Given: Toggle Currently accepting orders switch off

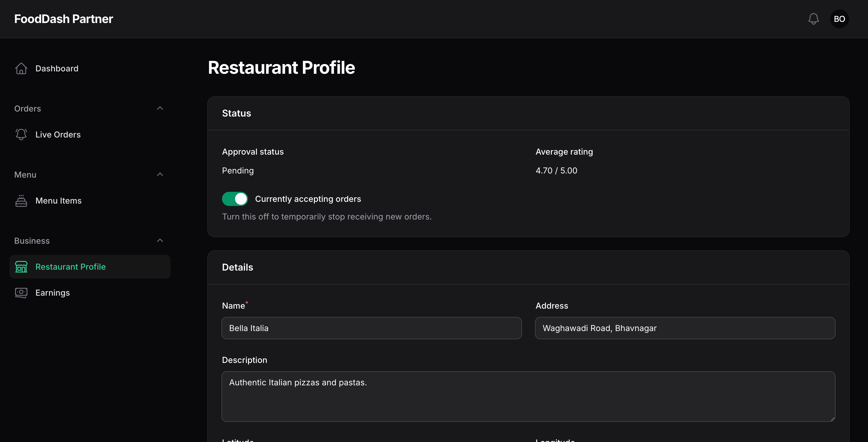Looking at the screenshot, I should pos(235,199).
